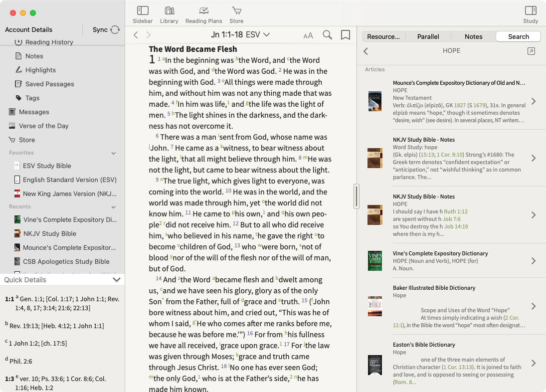Viewport: 546px width, 392px height.
Task: Expand Mounce's Dictionary HOPE result chevron
Action: (x=534, y=101)
